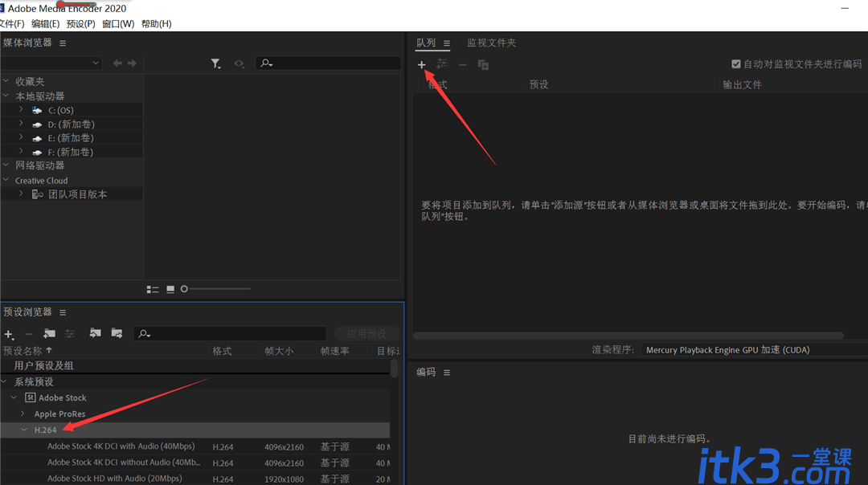Screen dimensions: 868x485
Task: Open the Window (窗口) menu
Action: [118, 24]
